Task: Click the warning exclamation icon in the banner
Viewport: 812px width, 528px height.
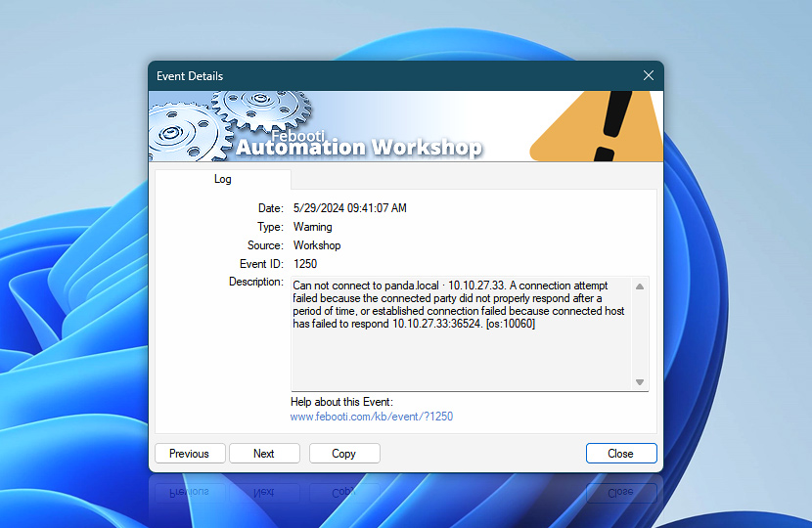Action: coord(597,126)
